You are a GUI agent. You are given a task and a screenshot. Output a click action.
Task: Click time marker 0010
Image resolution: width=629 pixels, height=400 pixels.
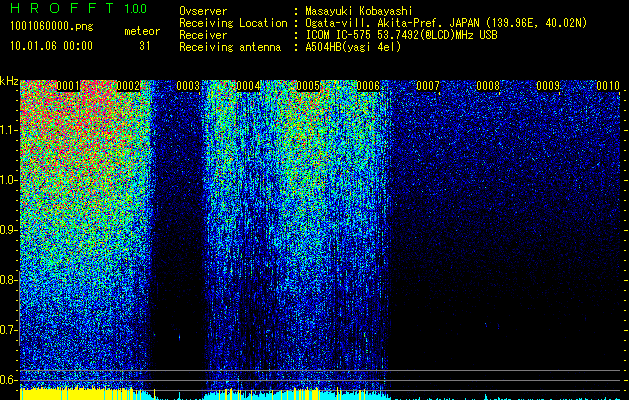[608, 86]
